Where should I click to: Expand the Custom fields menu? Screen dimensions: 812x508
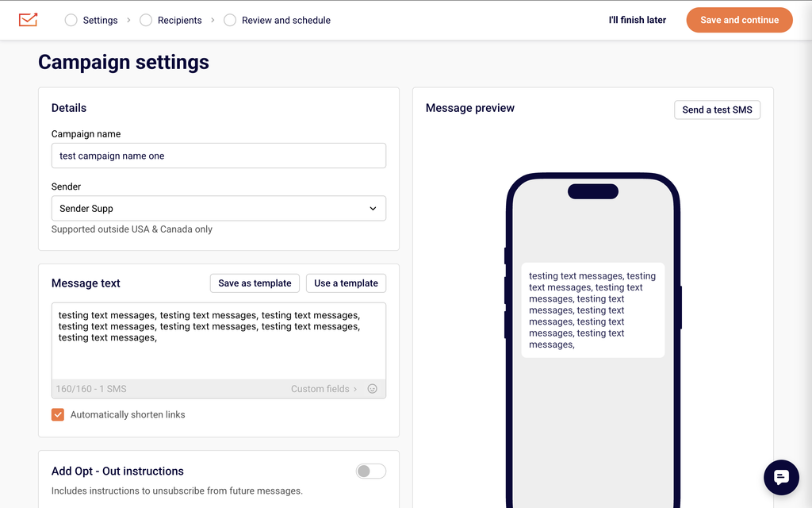[324, 389]
